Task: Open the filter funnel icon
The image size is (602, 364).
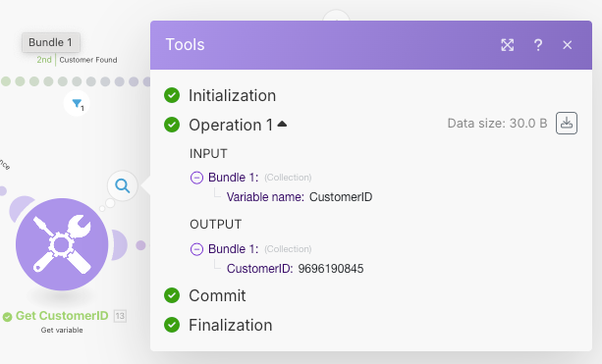Action: pyautogui.click(x=77, y=104)
